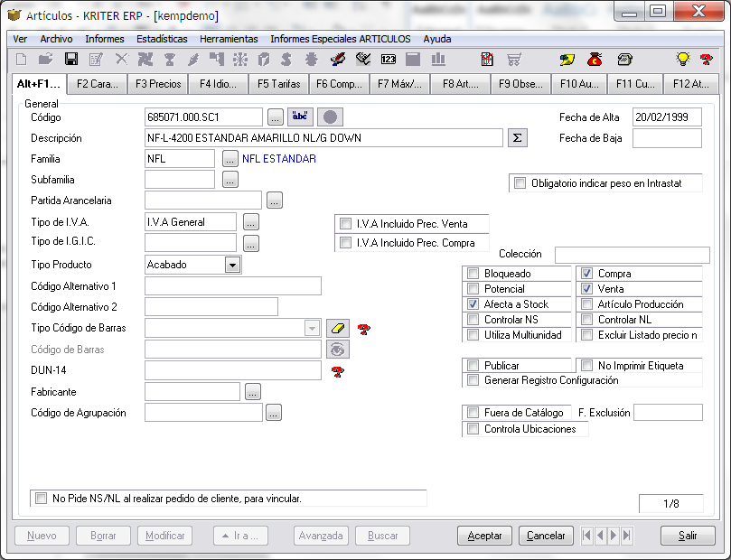Click the new blank document toolbar icon

pos(22,60)
